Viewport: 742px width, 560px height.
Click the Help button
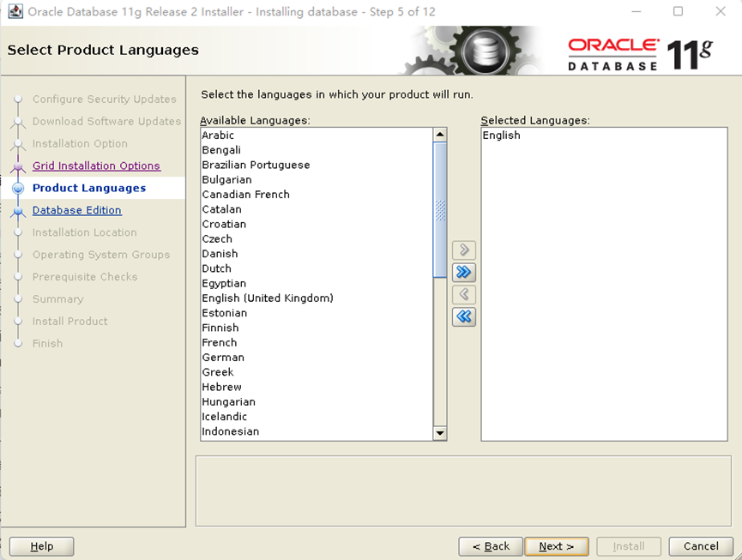[x=42, y=546]
